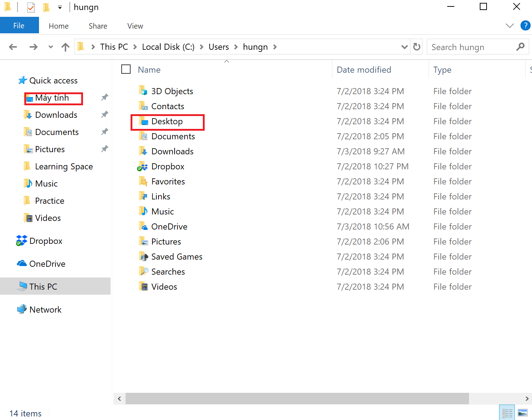The image size is (532, 420).
Task: Open Quick Access Toolbar customize dropdown
Action: pos(60,7)
